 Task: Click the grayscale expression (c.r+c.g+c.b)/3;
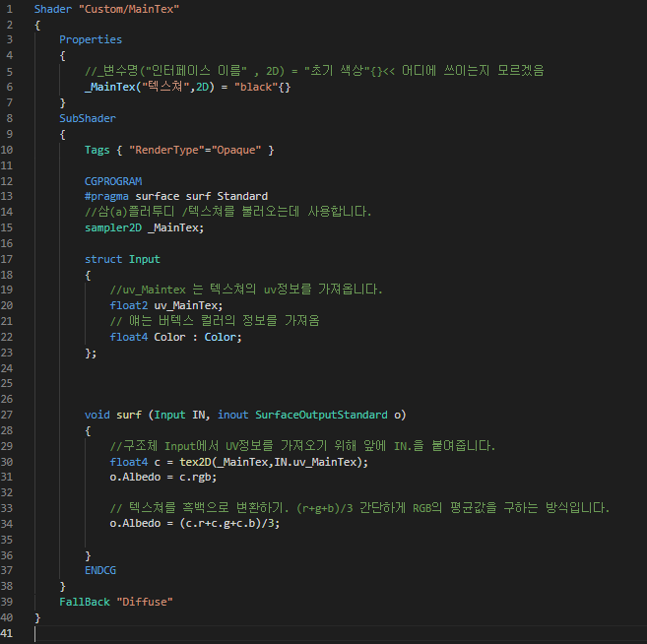coord(229,523)
